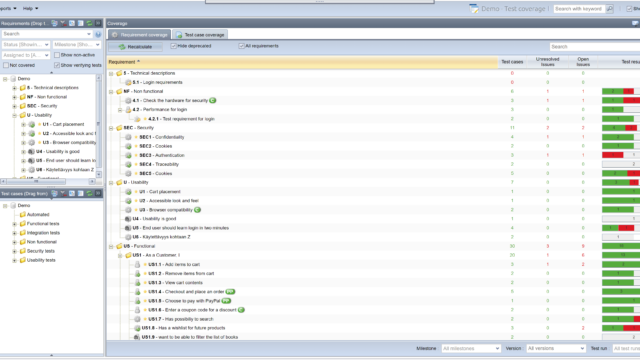Click the green badge beside US1.6 Enter a coupon code
This screenshot has width=640, height=360.
coord(241,310)
